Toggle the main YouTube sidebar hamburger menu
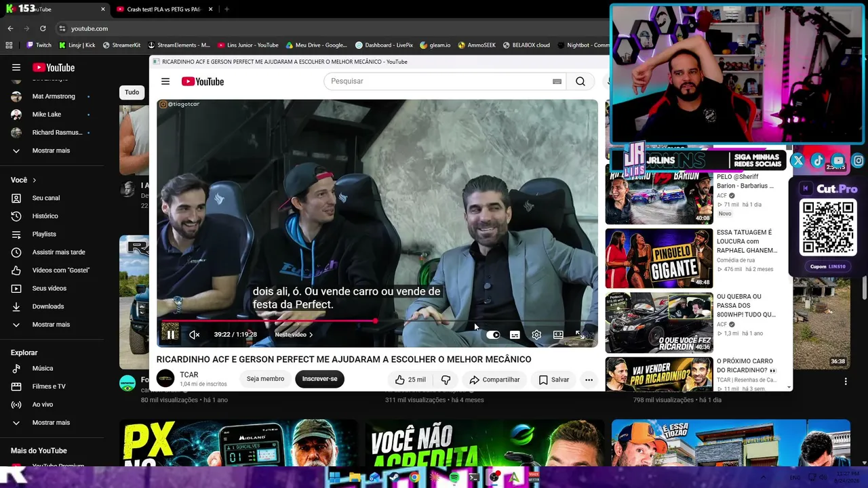This screenshot has height=488, width=868. point(16,67)
